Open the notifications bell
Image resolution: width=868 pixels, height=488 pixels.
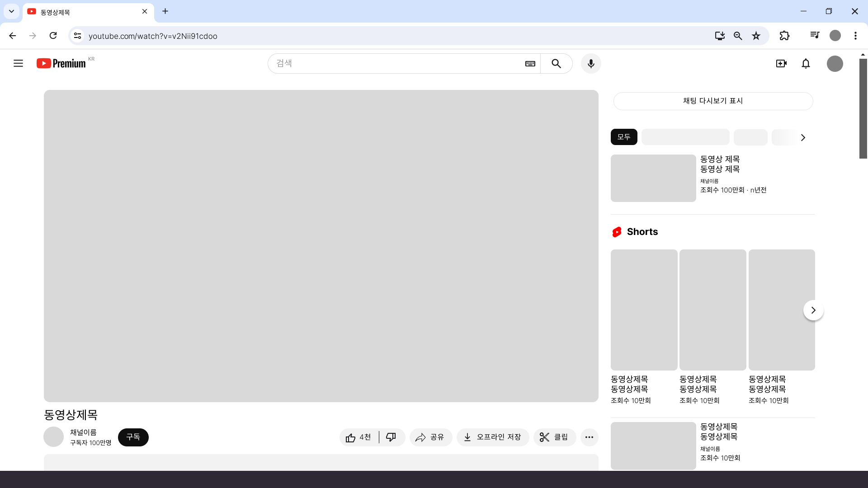(x=806, y=64)
